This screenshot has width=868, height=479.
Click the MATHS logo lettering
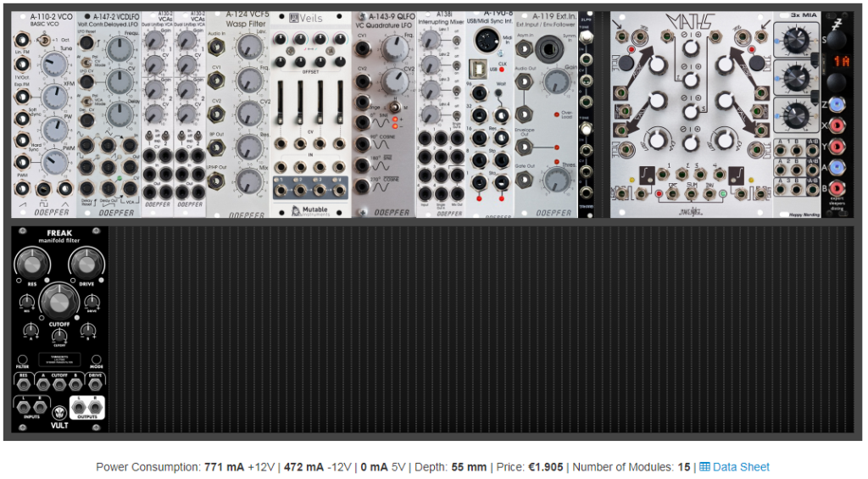point(690,22)
